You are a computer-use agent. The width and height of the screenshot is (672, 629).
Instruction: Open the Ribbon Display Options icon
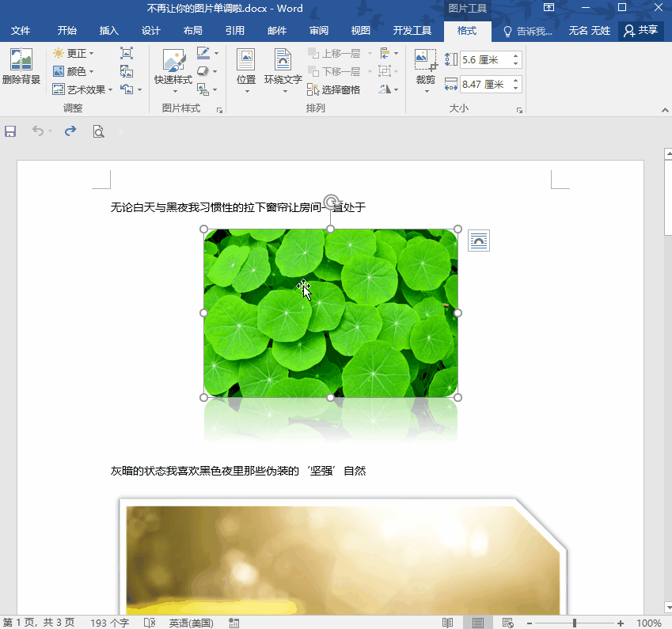point(549,7)
